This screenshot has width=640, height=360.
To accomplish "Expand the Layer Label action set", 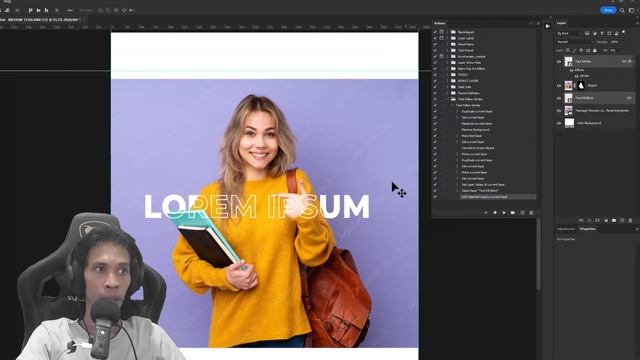I will coord(447,38).
